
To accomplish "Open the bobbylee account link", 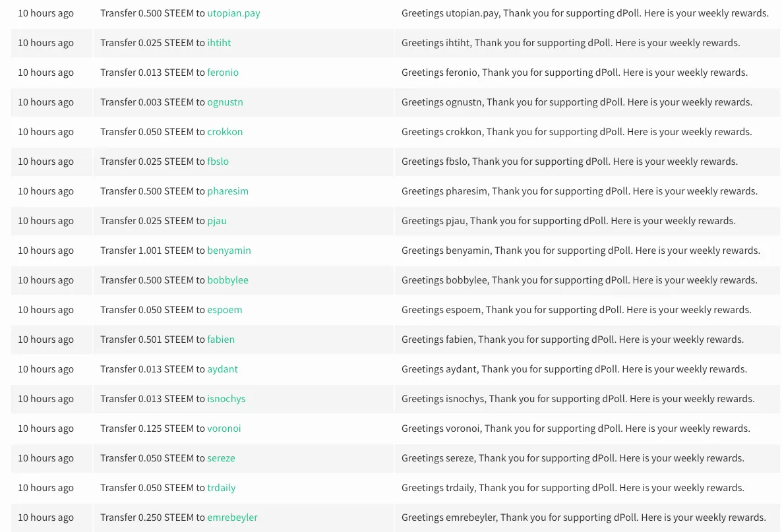I will (227, 280).
